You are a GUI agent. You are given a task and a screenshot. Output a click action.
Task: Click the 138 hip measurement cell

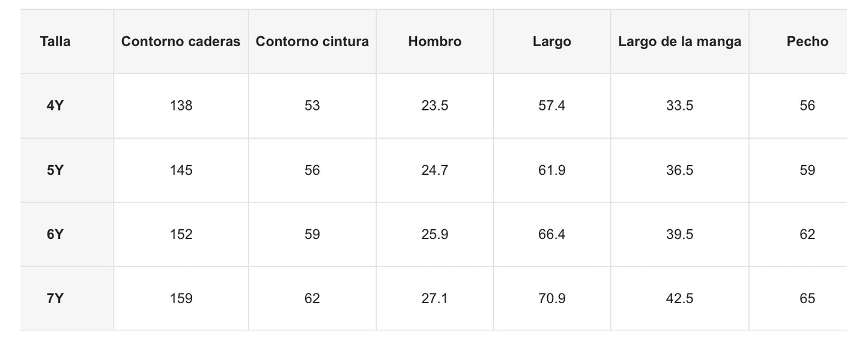click(x=181, y=106)
